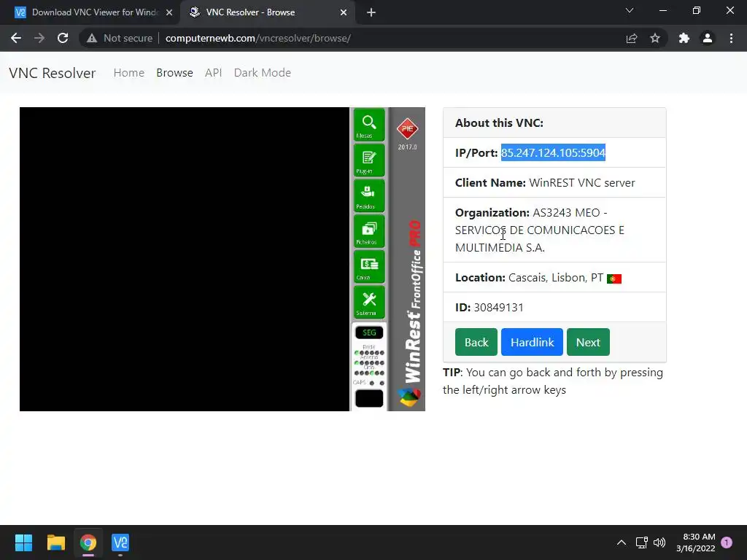Click the address bar URL

[x=258, y=38]
